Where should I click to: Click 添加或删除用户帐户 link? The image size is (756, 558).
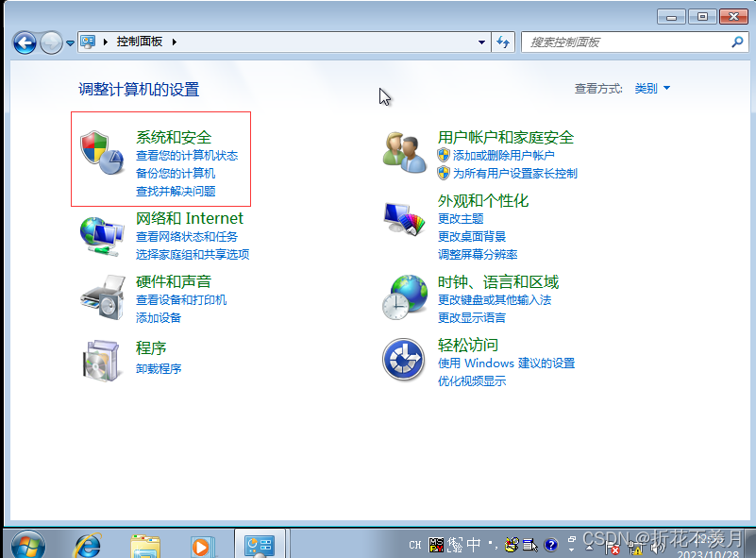pos(503,155)
